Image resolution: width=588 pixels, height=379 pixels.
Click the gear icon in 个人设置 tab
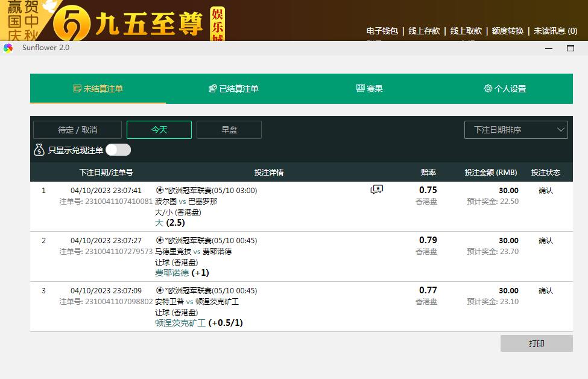pos(488,88)
